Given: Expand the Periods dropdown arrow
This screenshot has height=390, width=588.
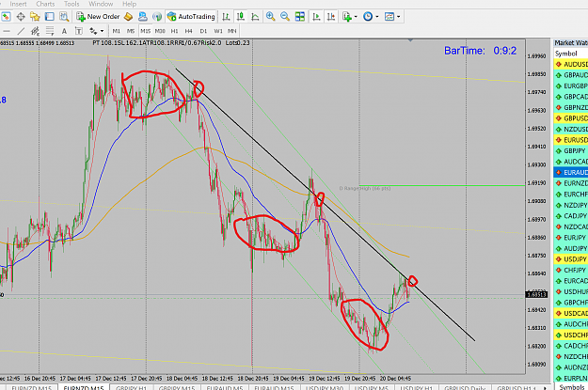Looking at the screenshot, I should click(x=377, y=17).
